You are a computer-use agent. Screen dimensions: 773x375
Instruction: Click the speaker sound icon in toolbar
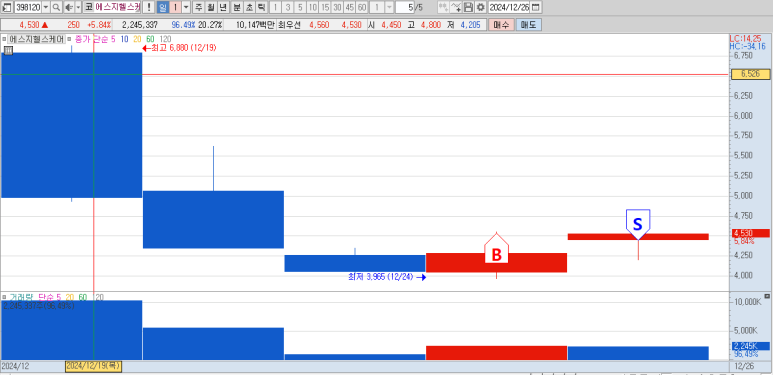(x=69, y=7)
